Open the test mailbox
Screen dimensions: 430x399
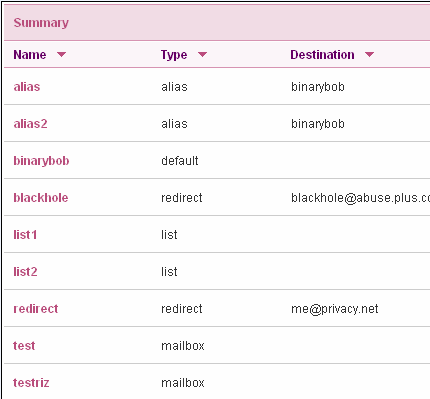[x=24, y=346]
